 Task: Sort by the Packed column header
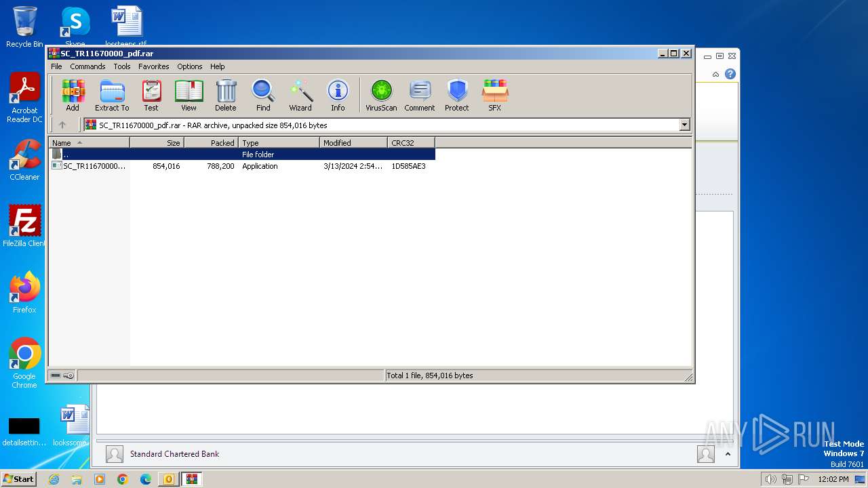pos(211,142)
